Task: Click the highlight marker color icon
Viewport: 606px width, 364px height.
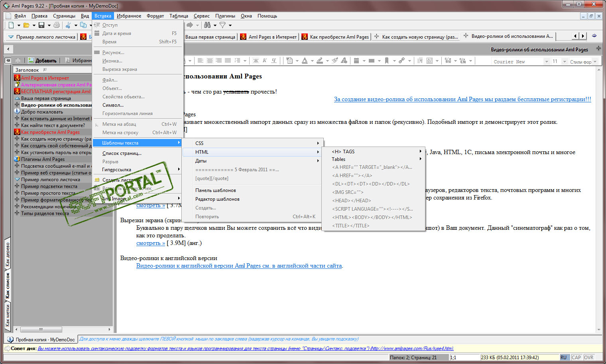Action: 320,61
